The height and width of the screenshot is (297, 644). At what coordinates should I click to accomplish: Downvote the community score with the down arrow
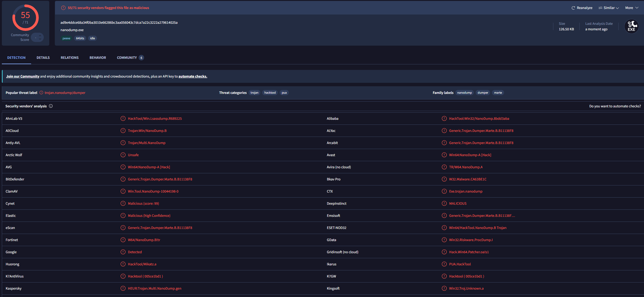[x=40, y=39]
